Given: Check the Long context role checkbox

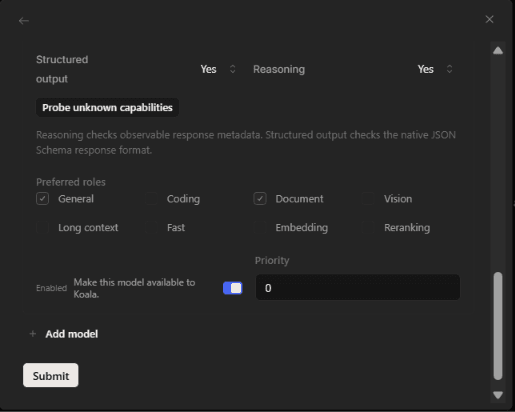Looking at the screenshot, I should coord(43,227).
